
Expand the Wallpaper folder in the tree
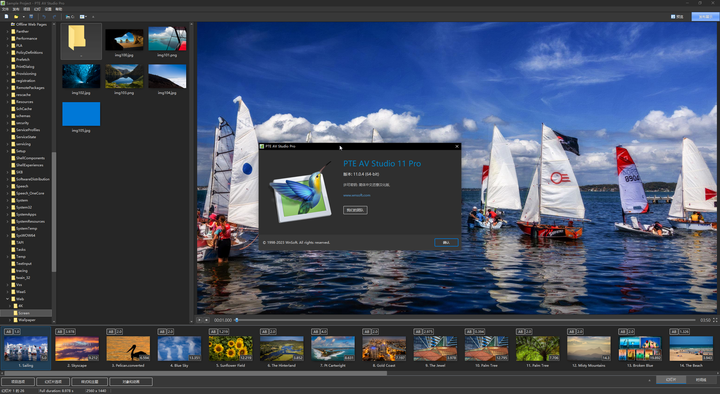(10, 320)
